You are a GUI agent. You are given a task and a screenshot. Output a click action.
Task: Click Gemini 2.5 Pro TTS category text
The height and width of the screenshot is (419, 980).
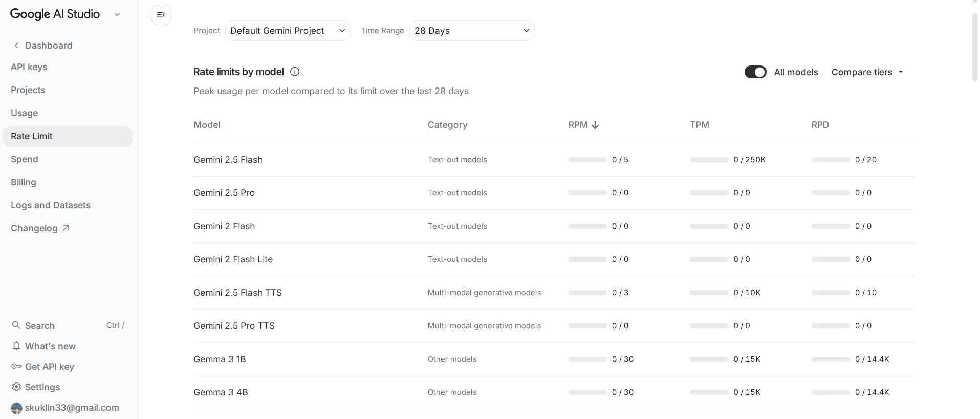(484, 326)
